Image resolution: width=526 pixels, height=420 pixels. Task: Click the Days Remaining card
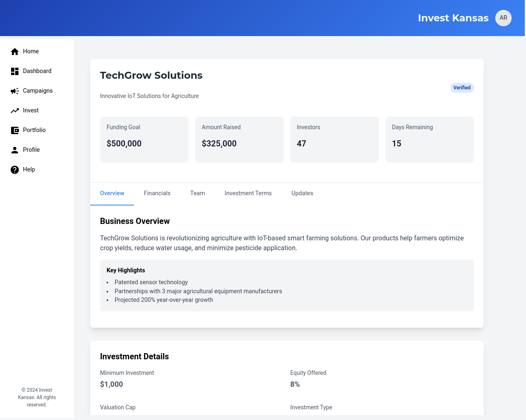pos(430,139)
